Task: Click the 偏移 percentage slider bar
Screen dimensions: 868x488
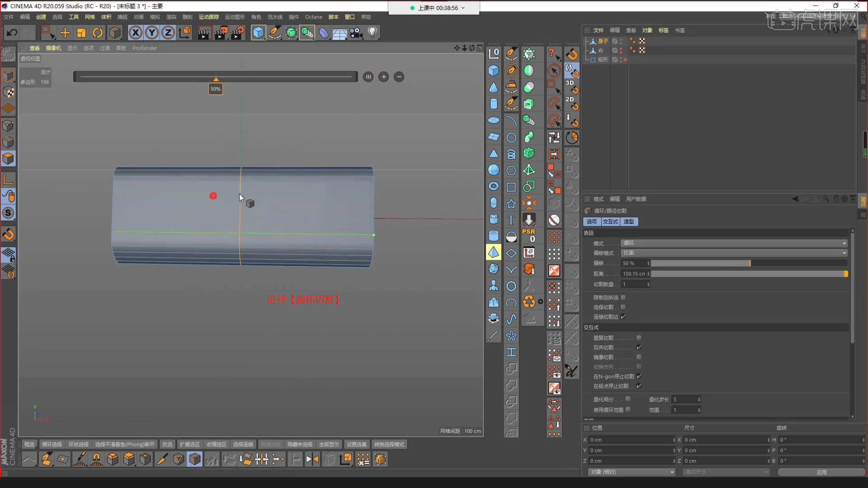Action: pyautogui.click(x=749, y=263)
